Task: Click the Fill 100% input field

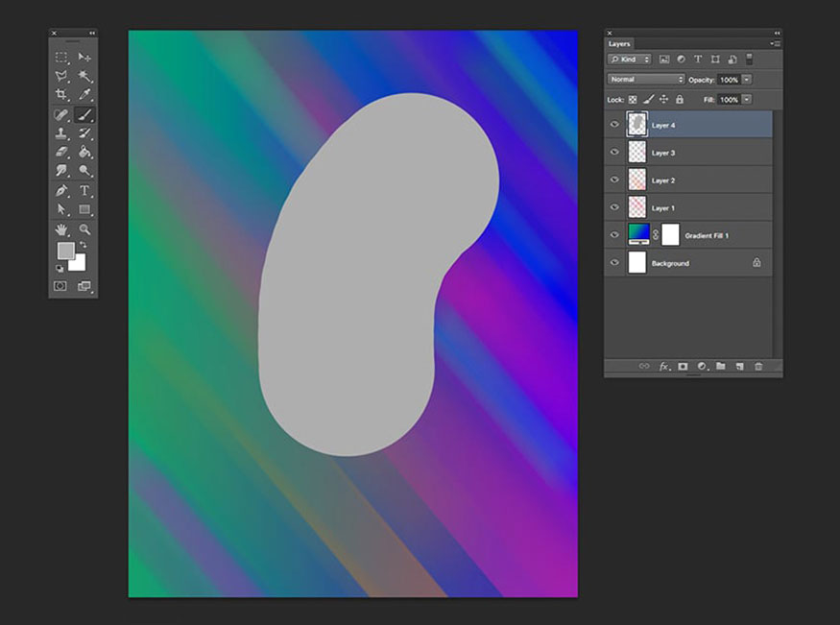Action: tap(729, 100)
